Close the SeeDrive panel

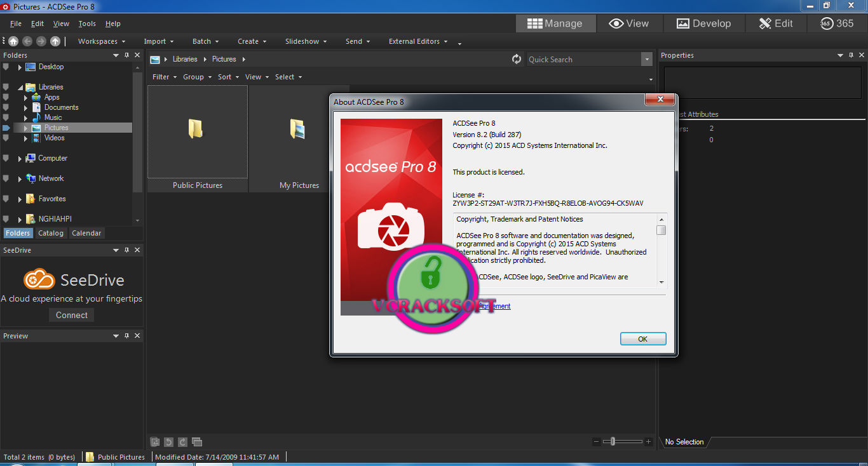pos(137,250)
